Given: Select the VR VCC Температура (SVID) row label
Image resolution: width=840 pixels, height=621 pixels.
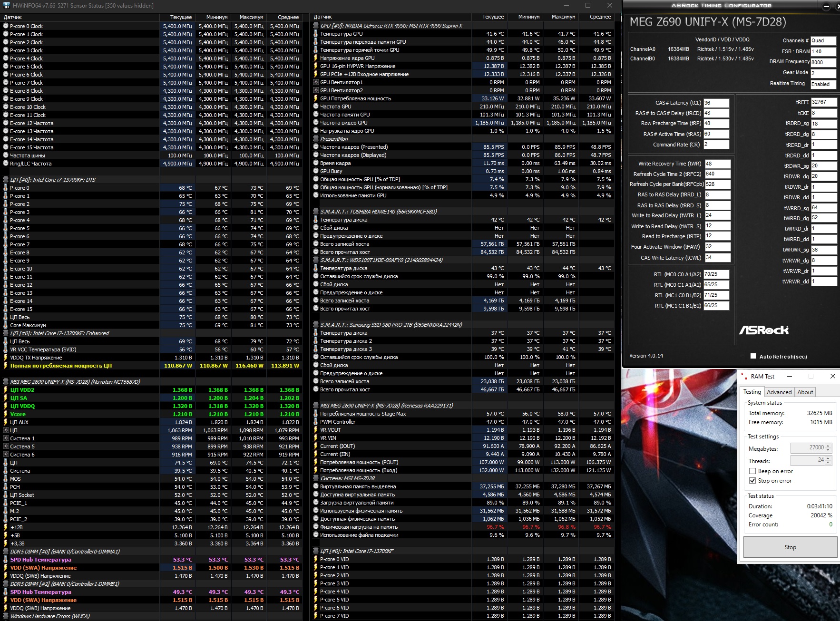Looking at the screenshot, I should click(43, 349).
